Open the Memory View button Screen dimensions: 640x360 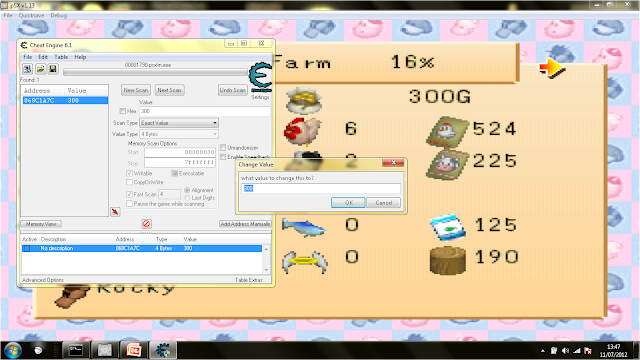[x=41, y=224]
